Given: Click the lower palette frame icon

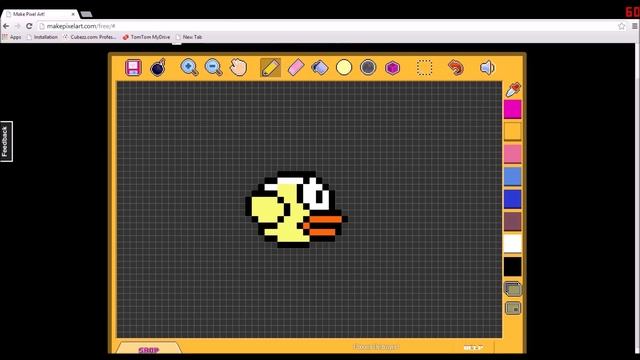Looking at the screenshot, I should pos(513,308).
